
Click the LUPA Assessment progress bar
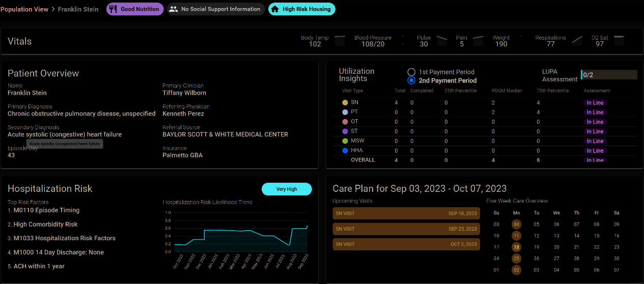coord(608,75)
